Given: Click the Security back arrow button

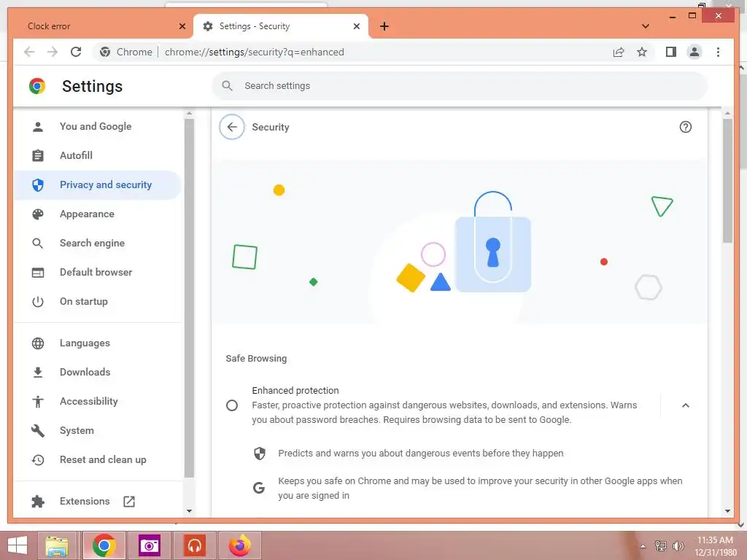Looking at the screenshot, I should coord(232,127).
